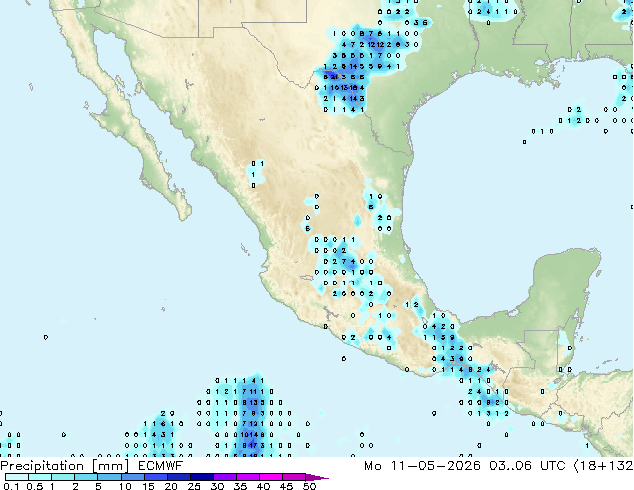Pick the legend swatch between 0.1 and 0.5

17,477
